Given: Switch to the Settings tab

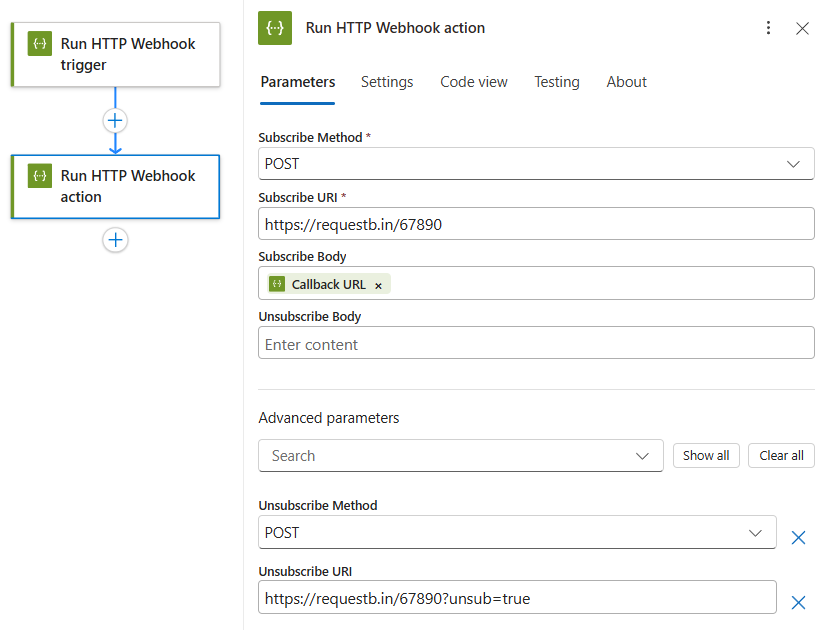Looking at the screenshot, I should tap(387, 82).
